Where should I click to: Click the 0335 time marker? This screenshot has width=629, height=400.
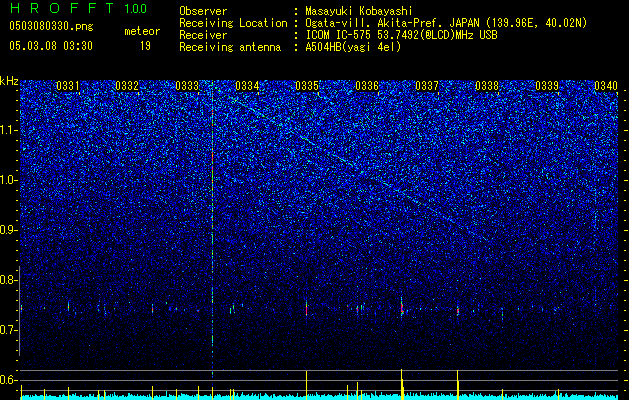[x=307, y=86]
